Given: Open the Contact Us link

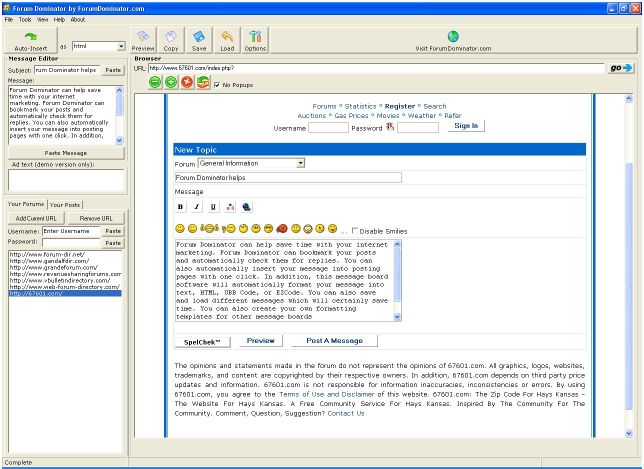Looking at the screenshot, I should (346, 413).
